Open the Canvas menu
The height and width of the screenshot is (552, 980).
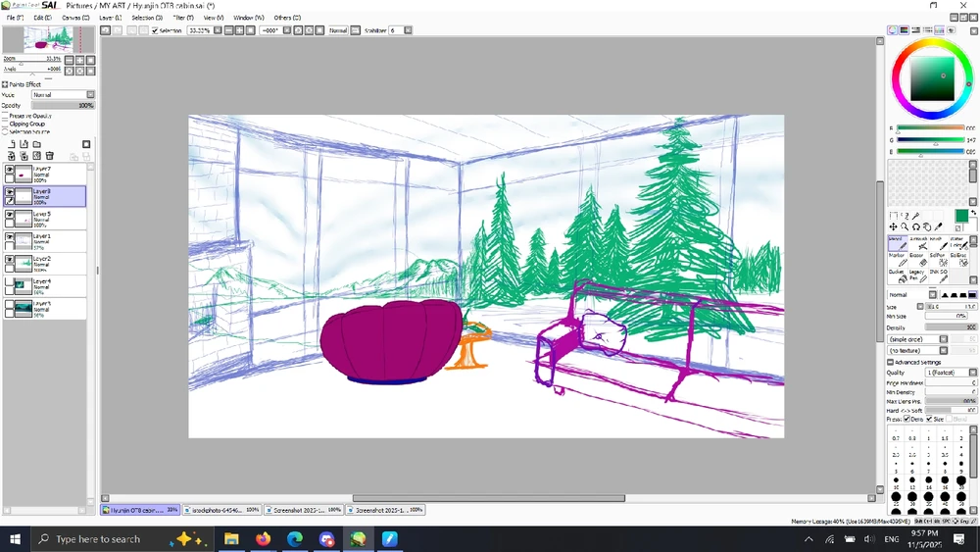click(75, 18)
